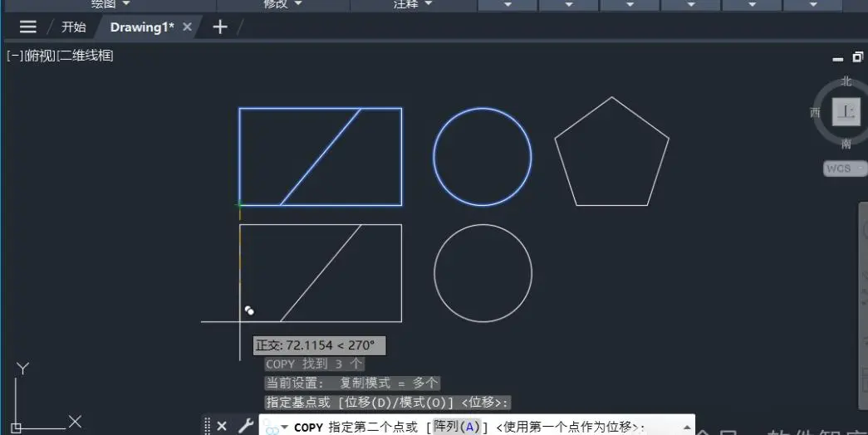Click the 北 north label on ViewCube compass
This screenshot has width=868, height=435.
(x=846, y=81)
